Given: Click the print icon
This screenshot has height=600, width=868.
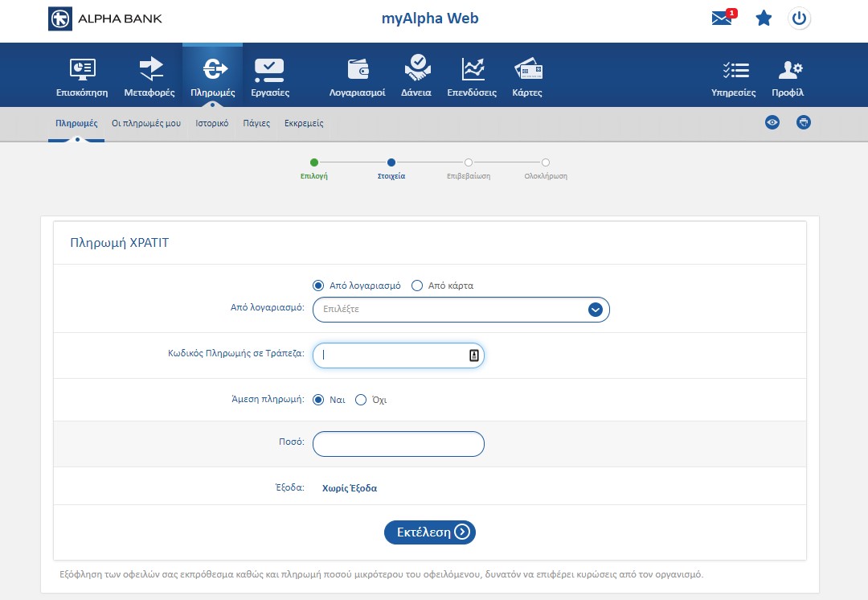Looking at the screenshot, I should [803, 122].
